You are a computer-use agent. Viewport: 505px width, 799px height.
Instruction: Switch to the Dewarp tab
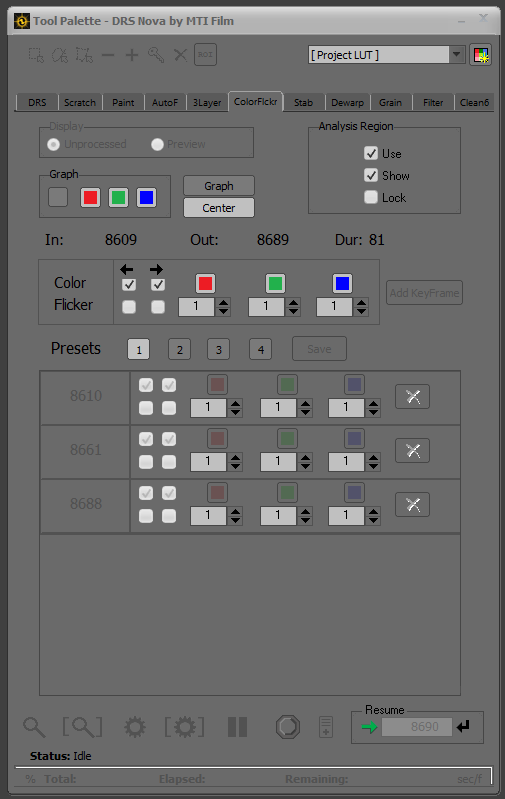(x=347, y=102)
